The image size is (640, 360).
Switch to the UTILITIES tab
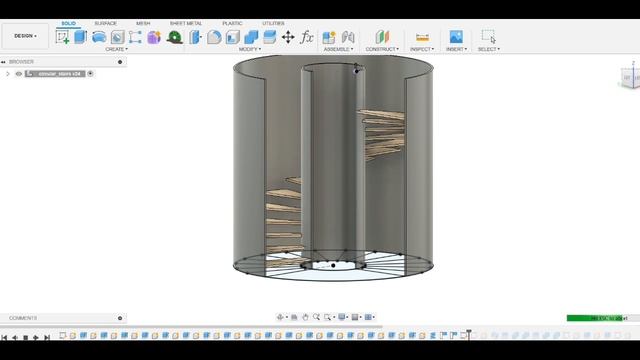click(x=273, y=24)
